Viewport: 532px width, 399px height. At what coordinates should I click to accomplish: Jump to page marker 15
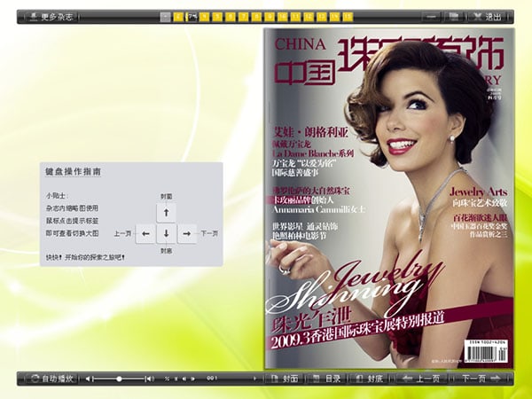(348, 17)
